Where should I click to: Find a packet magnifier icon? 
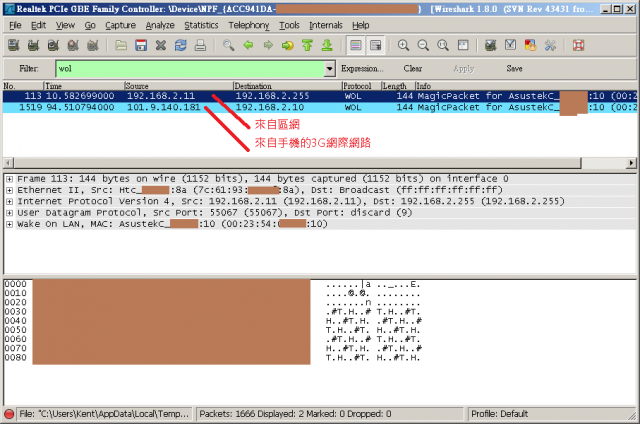click(228, 45)
